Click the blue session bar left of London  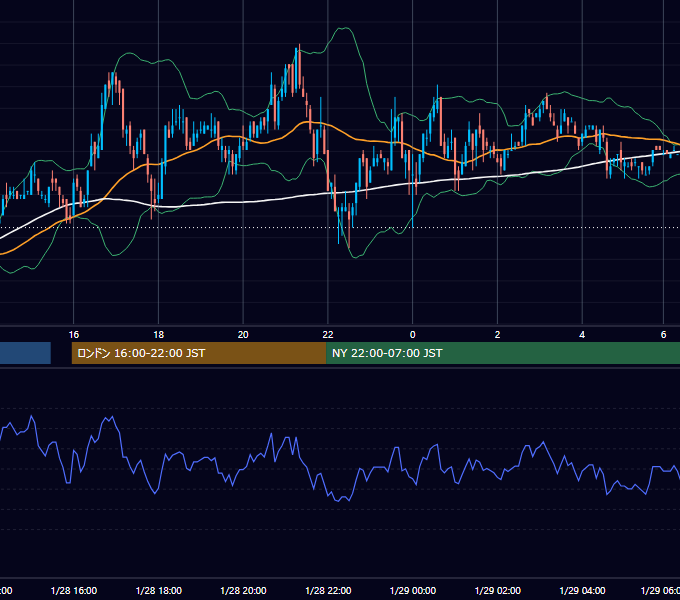[x=25, y=353]
